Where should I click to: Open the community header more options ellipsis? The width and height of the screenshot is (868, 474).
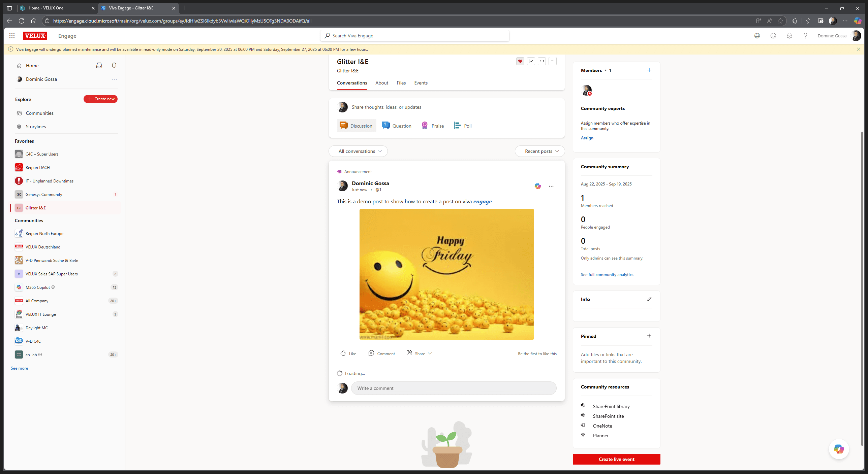(553, 61)
